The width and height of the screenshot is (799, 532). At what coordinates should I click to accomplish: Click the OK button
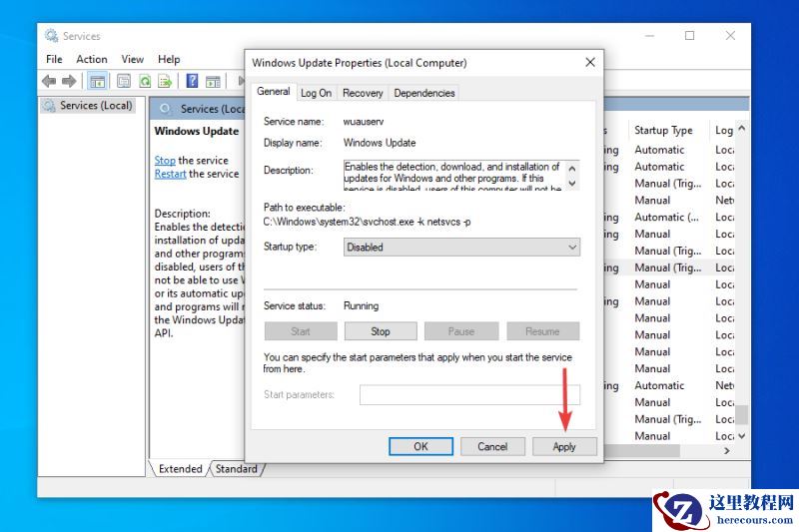coord(420,446)
